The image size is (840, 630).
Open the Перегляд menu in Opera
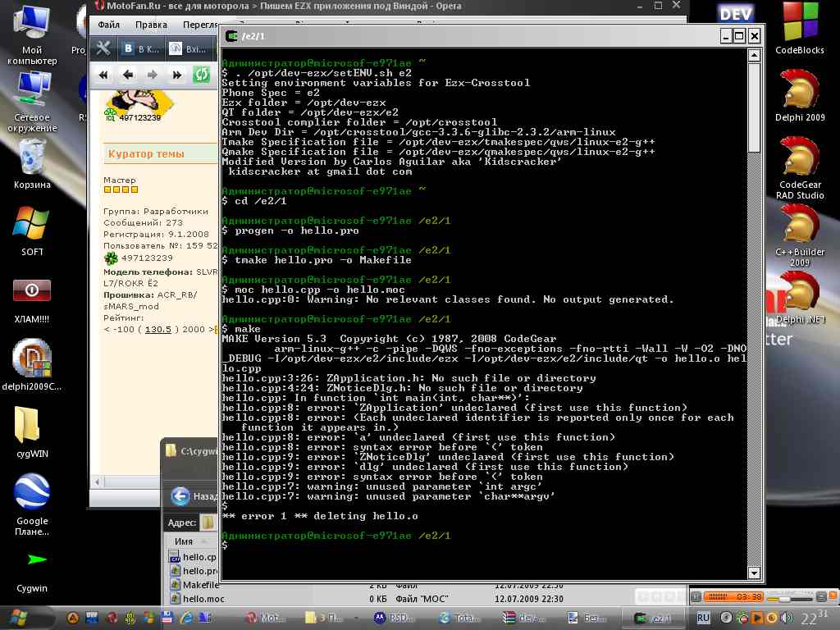pos(200,25)
